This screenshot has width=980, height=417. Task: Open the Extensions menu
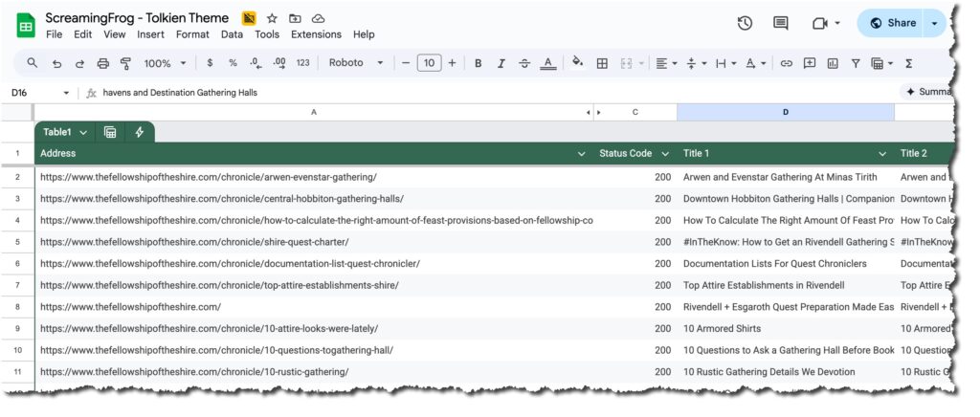tap(316, 34)
